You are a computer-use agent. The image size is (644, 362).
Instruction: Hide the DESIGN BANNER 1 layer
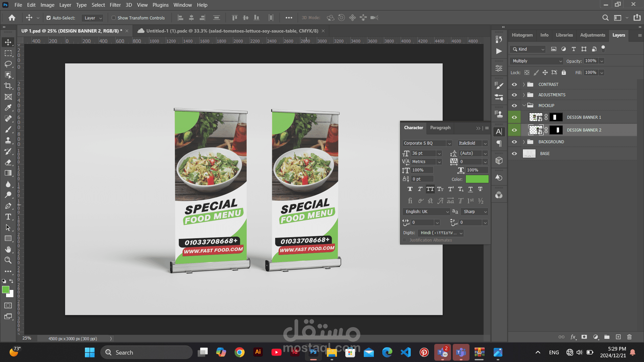click(x=514, y=117)
